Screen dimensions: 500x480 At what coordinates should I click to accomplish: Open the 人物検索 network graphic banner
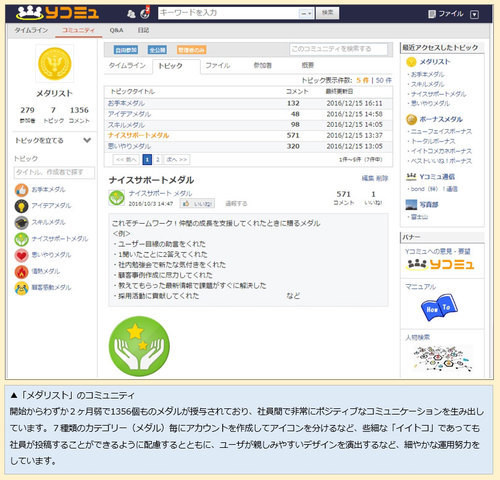[443, 359]
